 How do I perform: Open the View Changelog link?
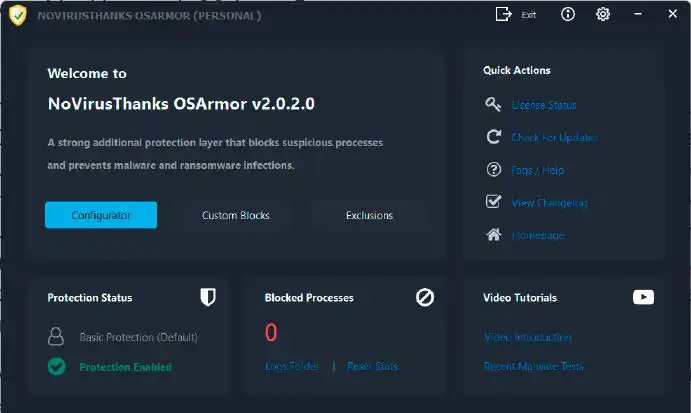tap(549, 203)
